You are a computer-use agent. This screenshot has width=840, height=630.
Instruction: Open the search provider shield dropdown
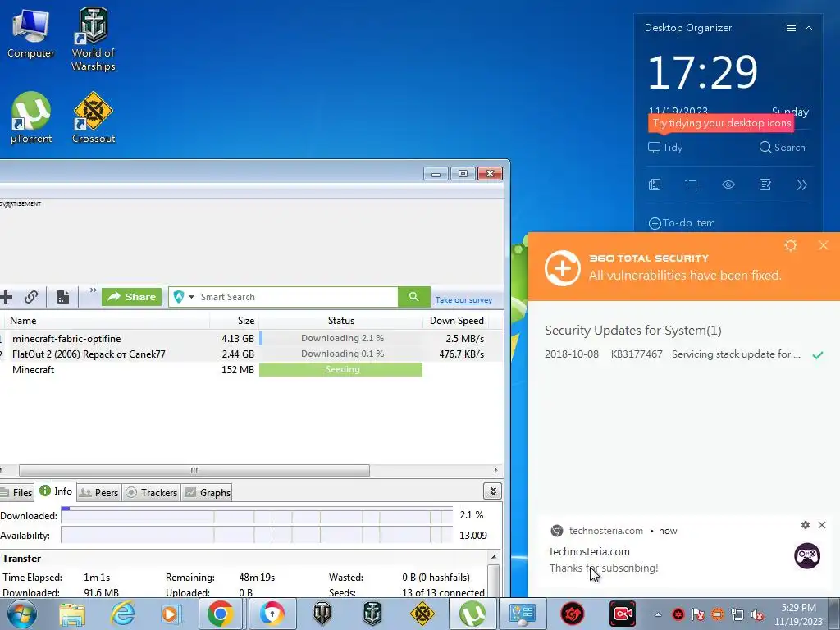click(183, 297)
